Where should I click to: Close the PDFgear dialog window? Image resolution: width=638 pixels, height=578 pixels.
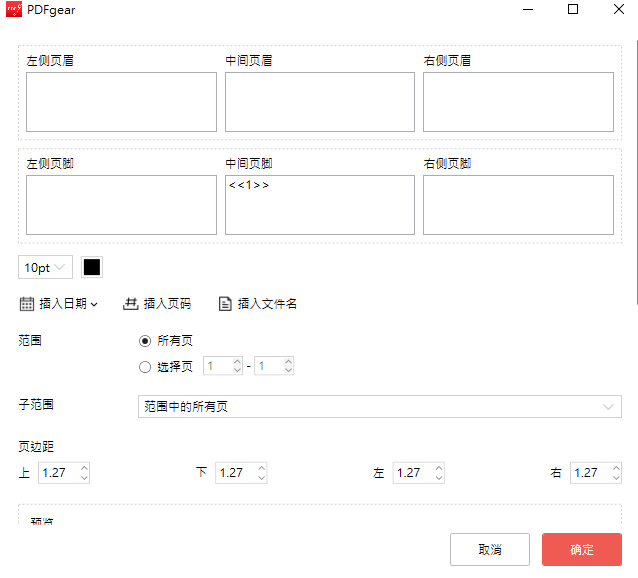tap(619, 9)
